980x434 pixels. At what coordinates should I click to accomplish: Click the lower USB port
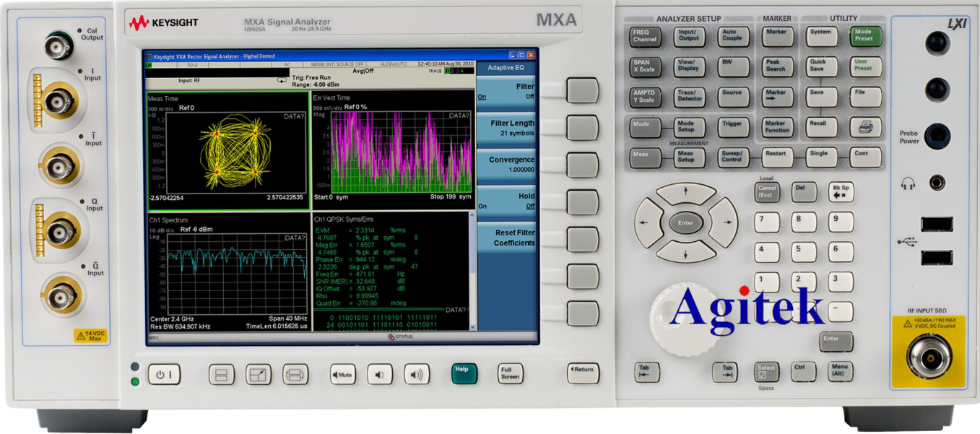[x=937, y=256]
